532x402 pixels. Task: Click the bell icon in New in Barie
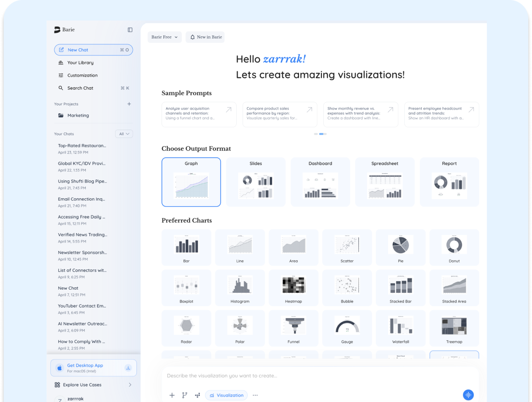[x=192, y=37]
